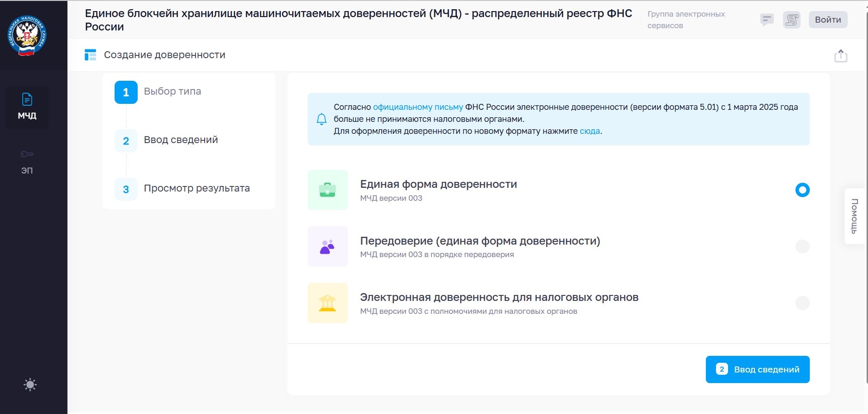Click the FNS Russia logo emblem

coord(27,36)
